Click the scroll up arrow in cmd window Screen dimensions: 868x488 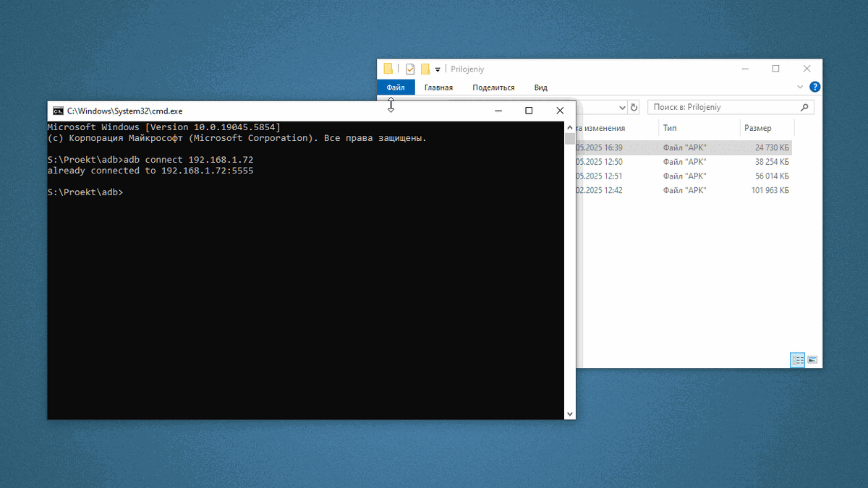point(569,127)
